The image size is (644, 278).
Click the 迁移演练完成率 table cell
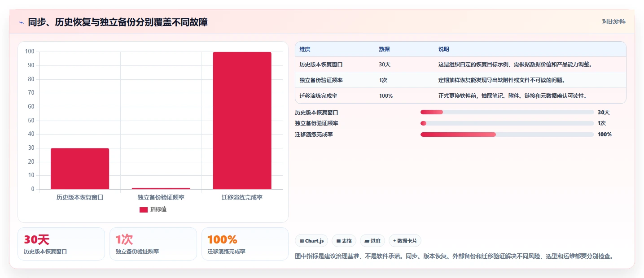(x=318, y=96)
